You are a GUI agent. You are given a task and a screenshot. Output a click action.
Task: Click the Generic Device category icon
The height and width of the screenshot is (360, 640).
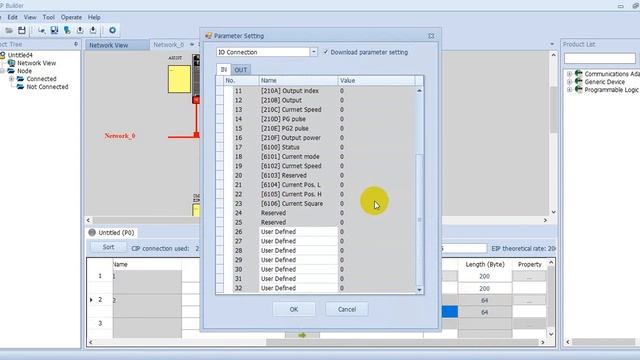578,82
